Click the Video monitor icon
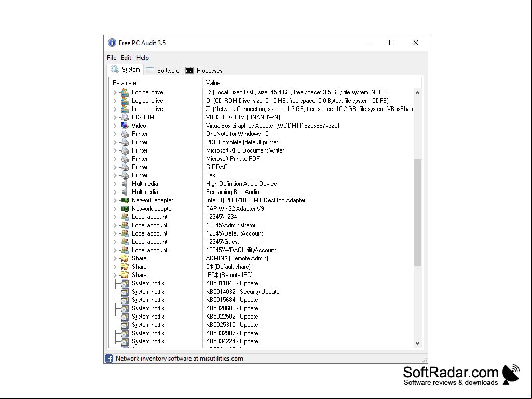This screenshot has width=532, height=399. (125, 126)
